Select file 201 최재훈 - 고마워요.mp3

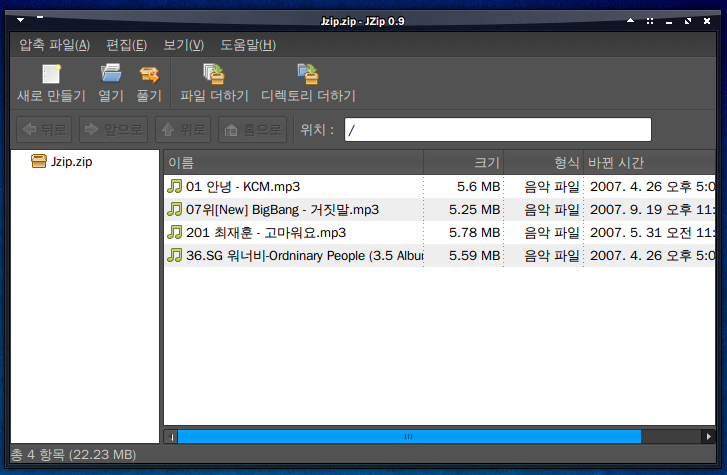tap(266, 232)
